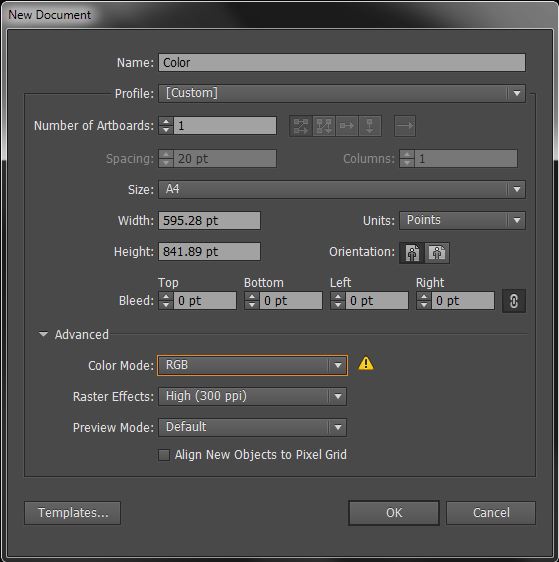The width and height of the screenshot is (559, 562).
Task: Decrease Top bleed with down arrow
Action: pos(166,305)
